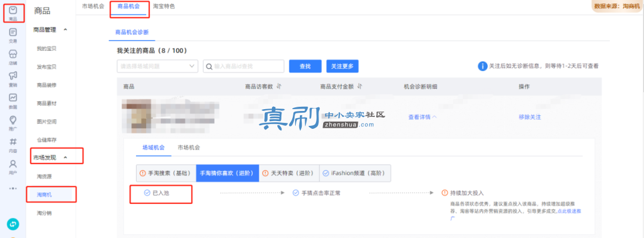Sort by 商品访客数 column arrow
Image resolution: width=644 pixels, height=238 pixels.
click(278, 86)
